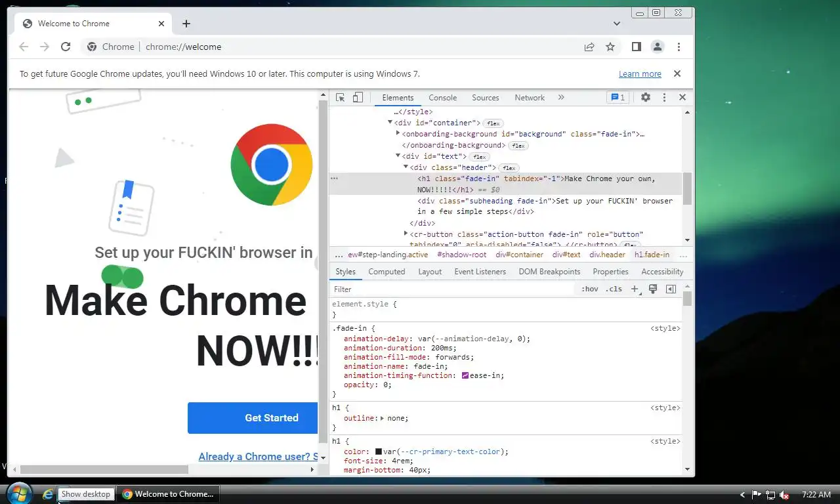
Task: Click the Get Started button
Action: 253,418
